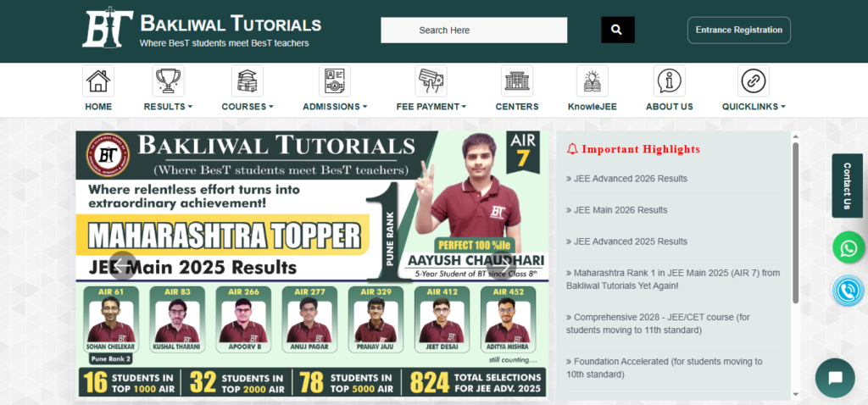Screen dimensions: 868x405
Task: Go to previous banner slide arrow
Action: tap(122, 265)
